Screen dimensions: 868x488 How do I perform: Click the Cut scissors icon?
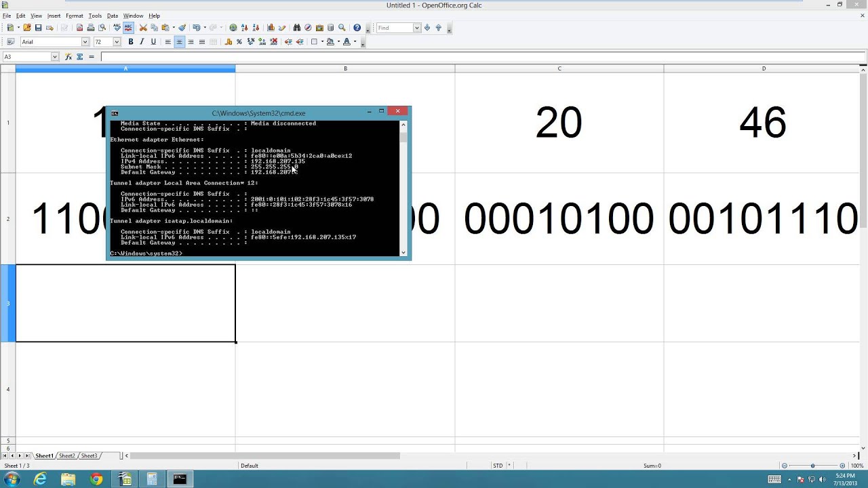143,28
